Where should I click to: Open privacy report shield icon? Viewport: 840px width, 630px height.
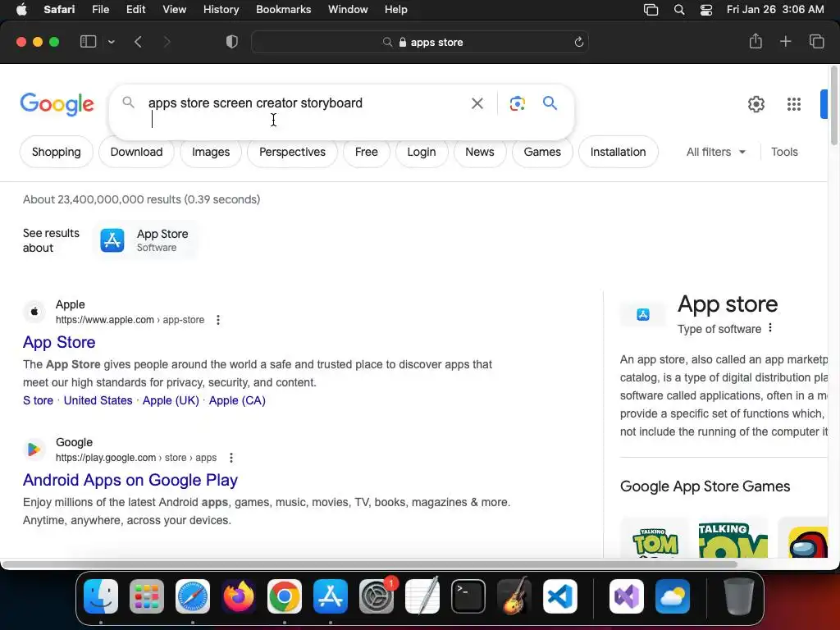[x=232, y=42]
